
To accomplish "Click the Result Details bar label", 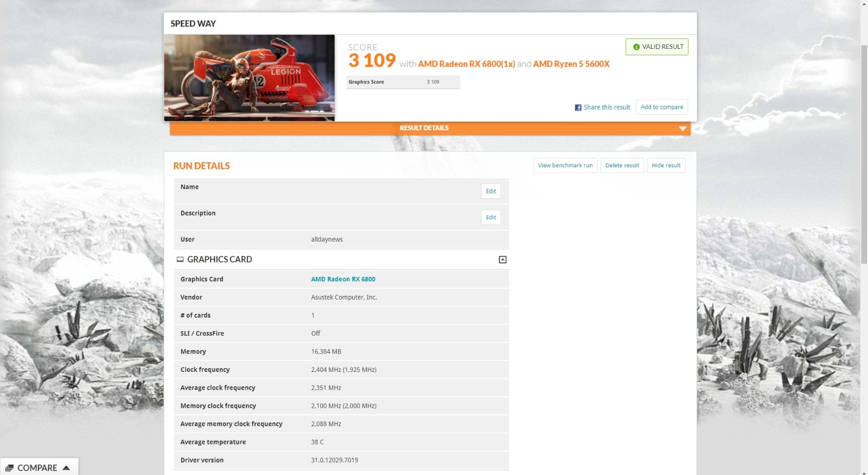I will point(424,128).
